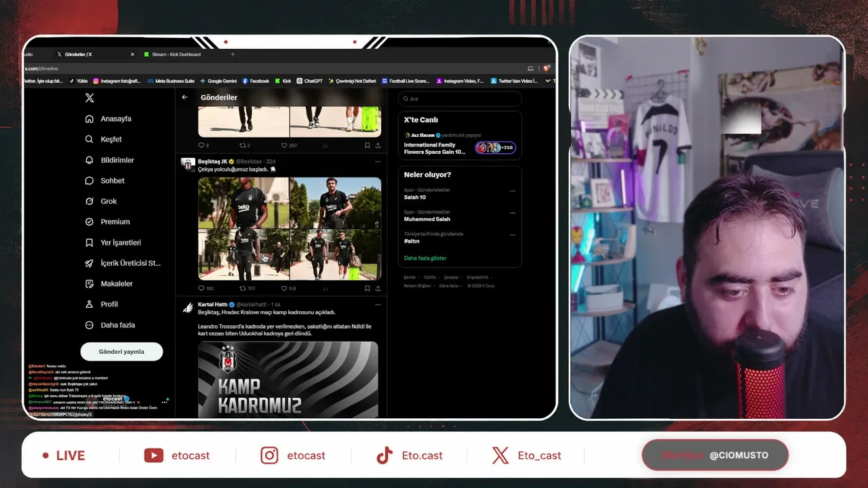Viewport: 868px width, 488px height.
Task: View analytics of the Beşiktaş JK post
Action: pos(326,288)
